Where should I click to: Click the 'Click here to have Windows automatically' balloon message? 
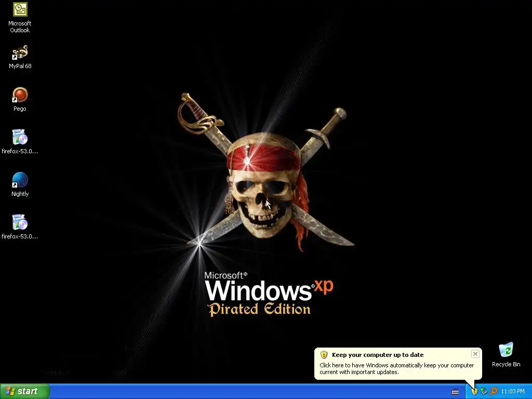point(396,369)
